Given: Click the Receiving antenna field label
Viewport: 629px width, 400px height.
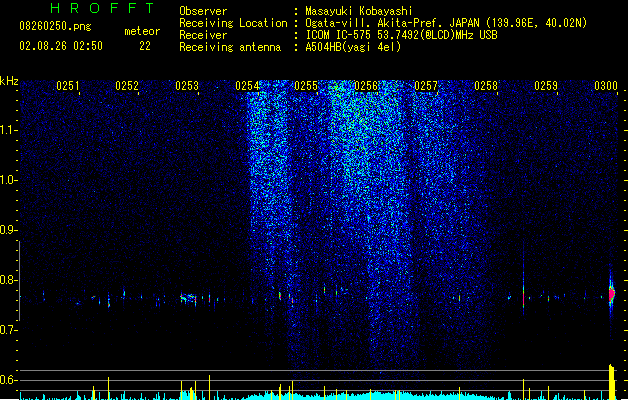Looking at the screenshot, I should coord(230,47).
